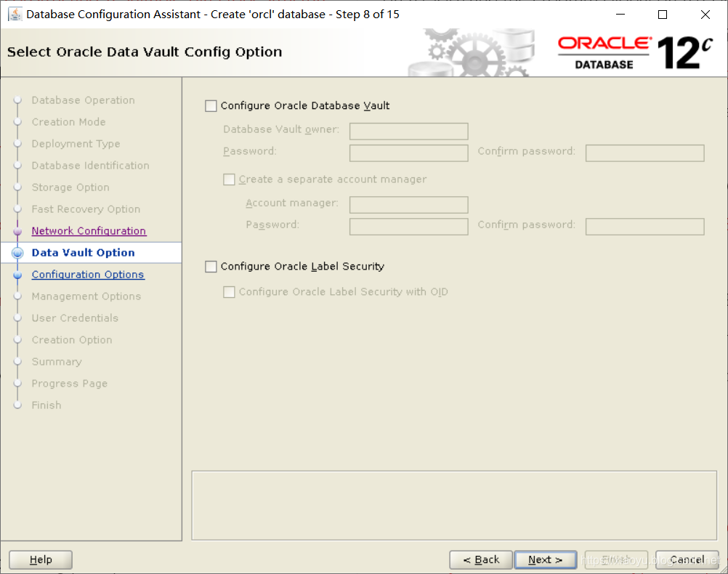
Task: Click Creation Option step label
Action: pyautogui.click(x=72, y=340)
